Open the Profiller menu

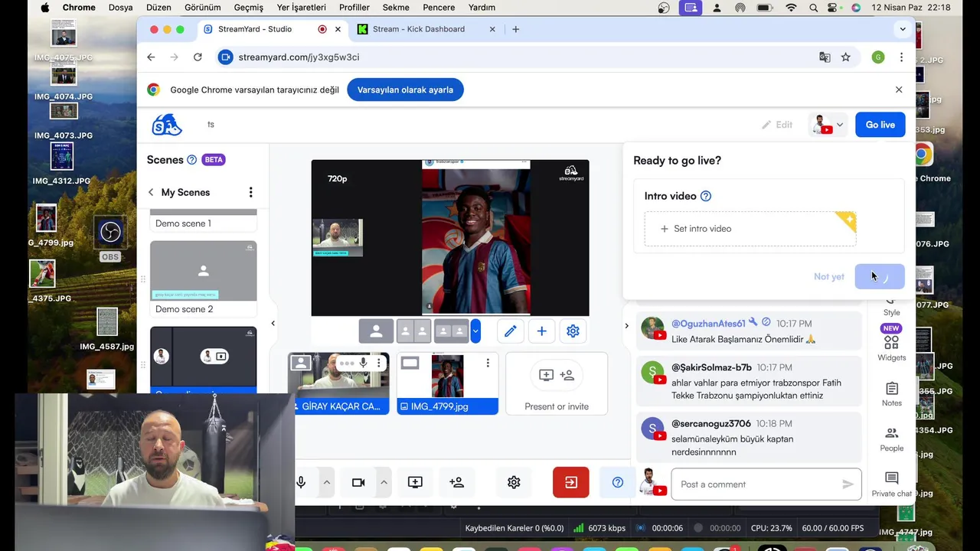tap(354, 8)
